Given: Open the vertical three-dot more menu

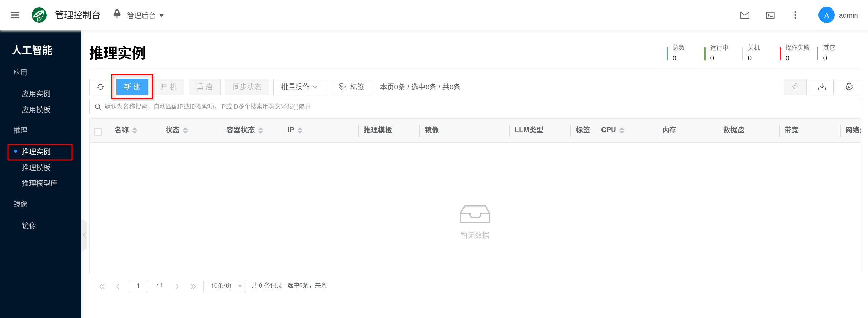Looking at the screenshot, I should [x=795, y=15].
